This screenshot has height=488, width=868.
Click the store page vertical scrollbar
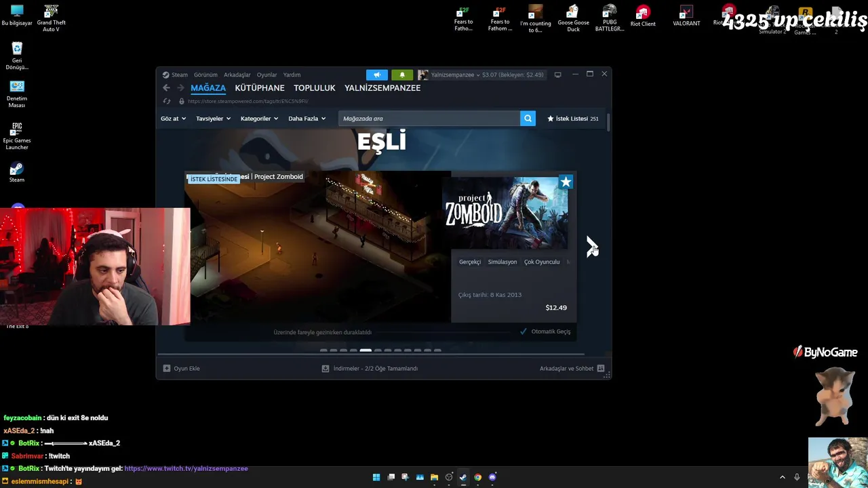click(x=608, y=123)
